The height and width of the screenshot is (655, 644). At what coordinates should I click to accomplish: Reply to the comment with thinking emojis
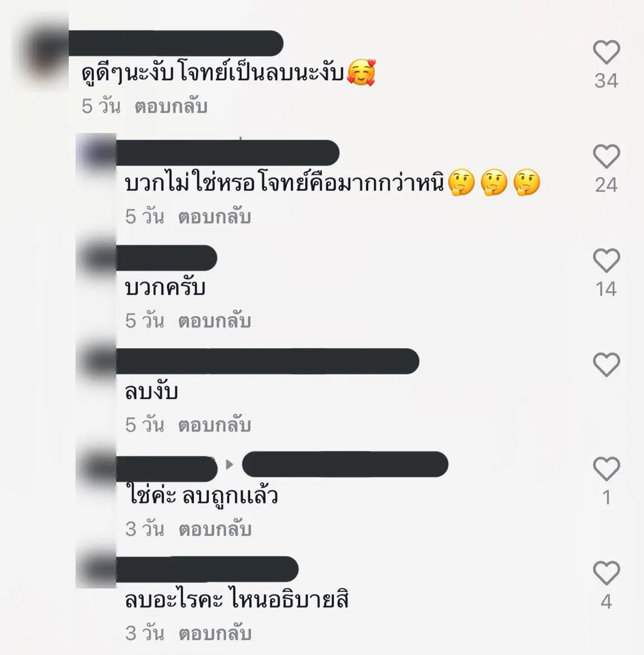coord(215,216)
